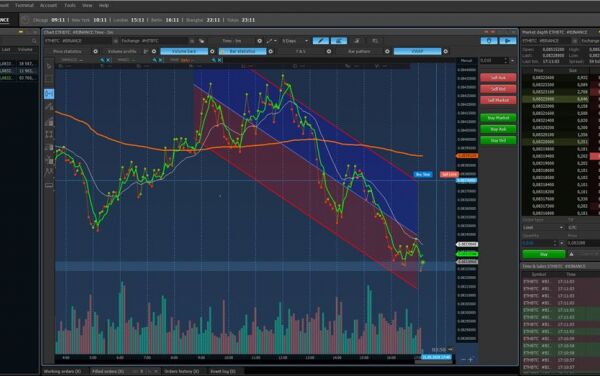Image resolution: width=600 pixels, height=376 pixels.
Task: Click the Buy Stop label on chart
Action: pyautogui.click(x=422, y=174)
